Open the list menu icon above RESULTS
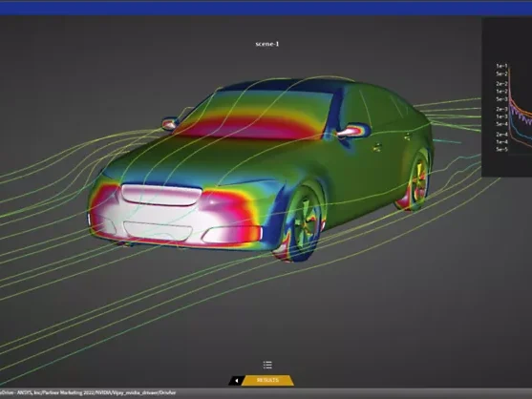The image size is (532, 399). [267, 365]
